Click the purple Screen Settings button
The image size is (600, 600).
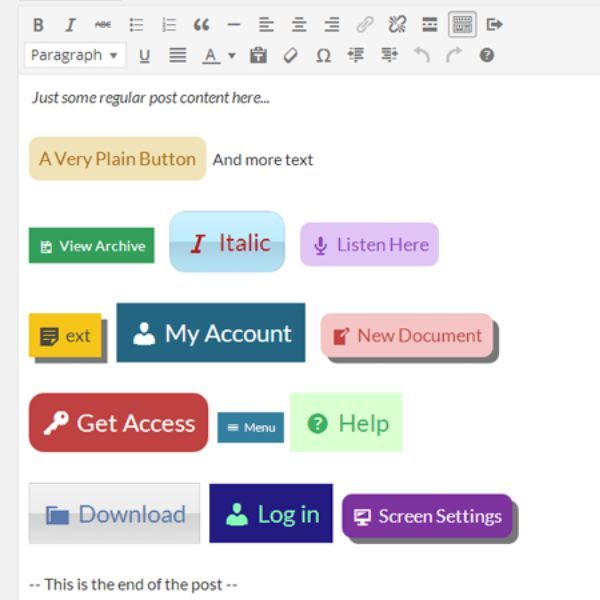coord(427,516)
